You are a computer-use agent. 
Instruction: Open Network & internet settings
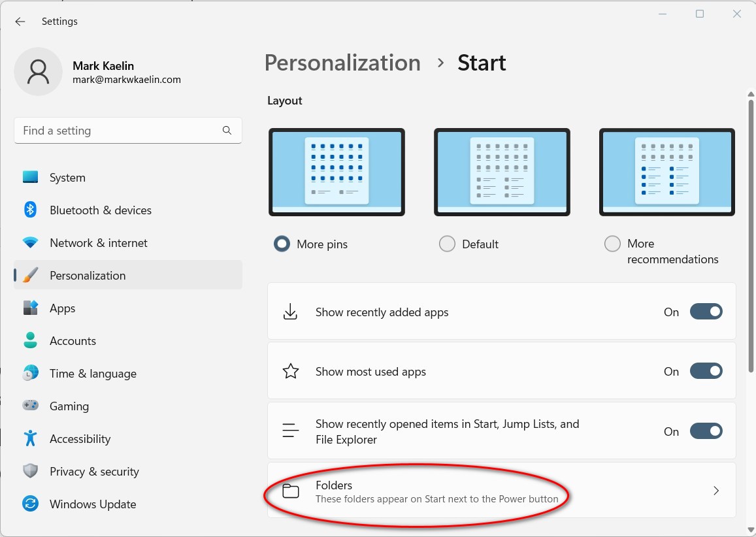(x=98, y=242)
